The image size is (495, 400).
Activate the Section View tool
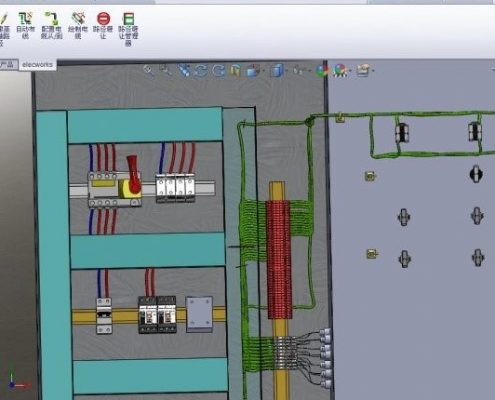pyautogui.click(x=235, y=71)
